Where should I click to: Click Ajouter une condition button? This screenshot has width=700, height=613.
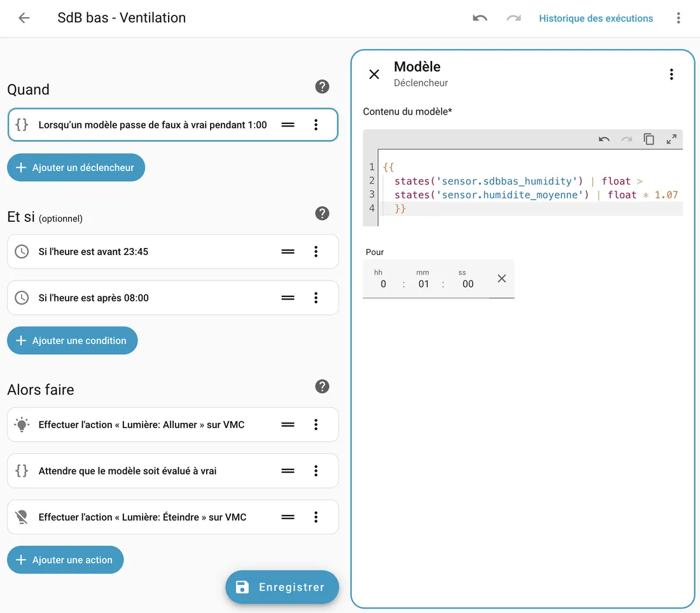point(73,340)
